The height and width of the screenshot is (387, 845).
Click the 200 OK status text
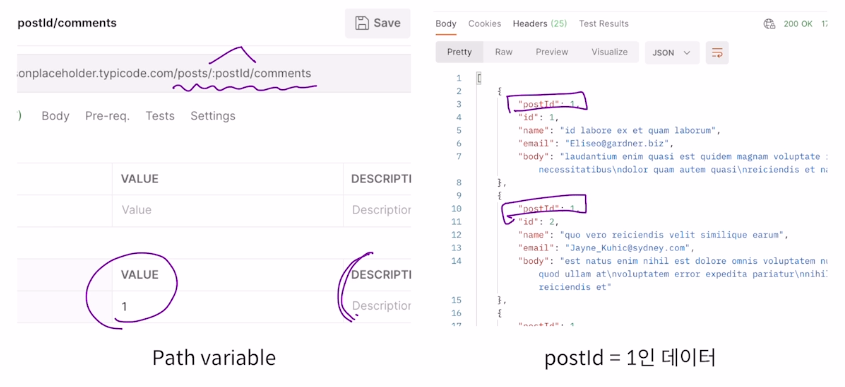797,24
